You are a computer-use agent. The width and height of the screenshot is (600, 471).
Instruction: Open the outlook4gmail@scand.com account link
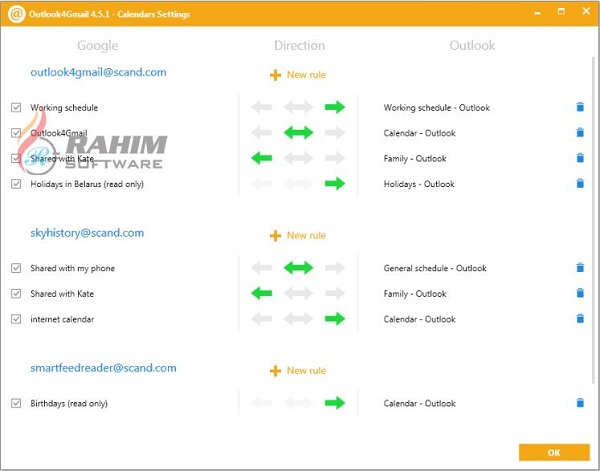tap(98, 72)
